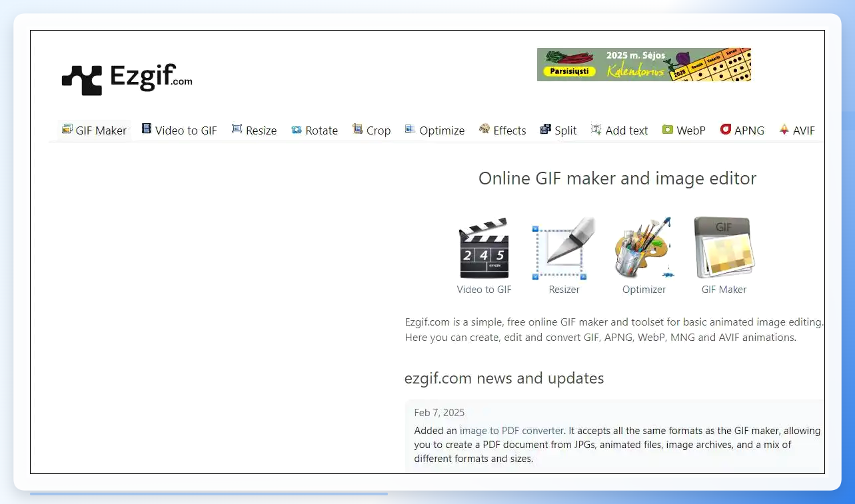Image resolution: width=855 pixels, height=504 pixels.
Task: Open the image to PDF converter link
Action: (512, 431)
